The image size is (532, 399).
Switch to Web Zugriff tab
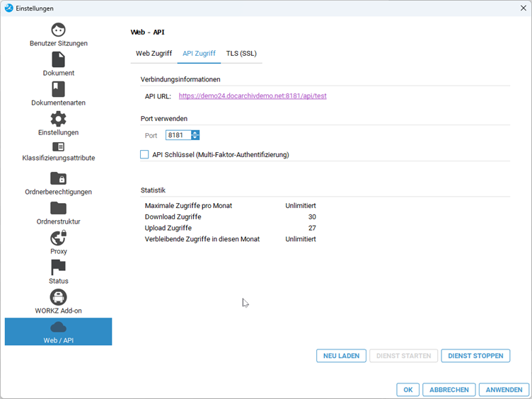coord(154,54)
